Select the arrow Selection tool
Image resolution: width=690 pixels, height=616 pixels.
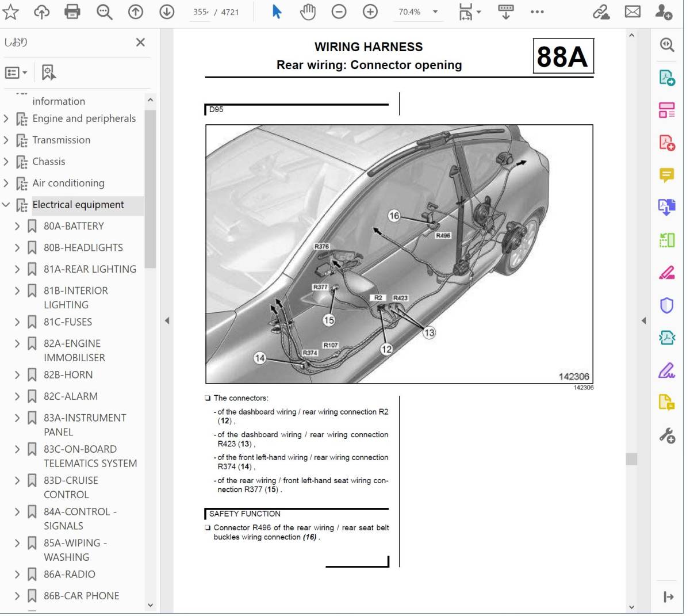[277, 12]
